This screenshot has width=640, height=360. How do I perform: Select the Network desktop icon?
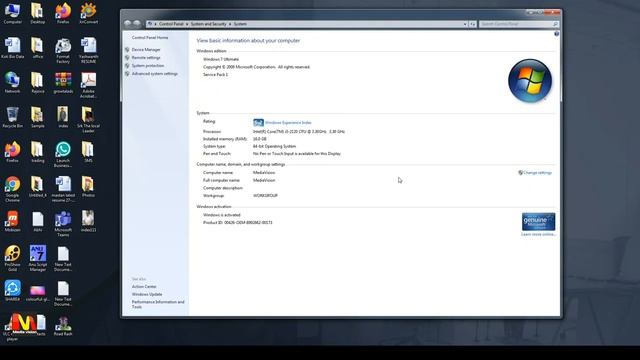click(x=12, y=83)
